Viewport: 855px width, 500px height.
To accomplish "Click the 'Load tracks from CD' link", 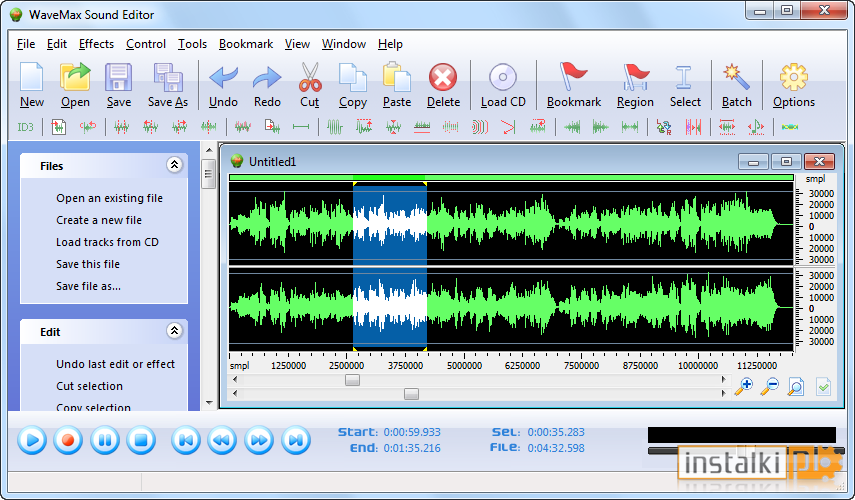I will 107,242.
